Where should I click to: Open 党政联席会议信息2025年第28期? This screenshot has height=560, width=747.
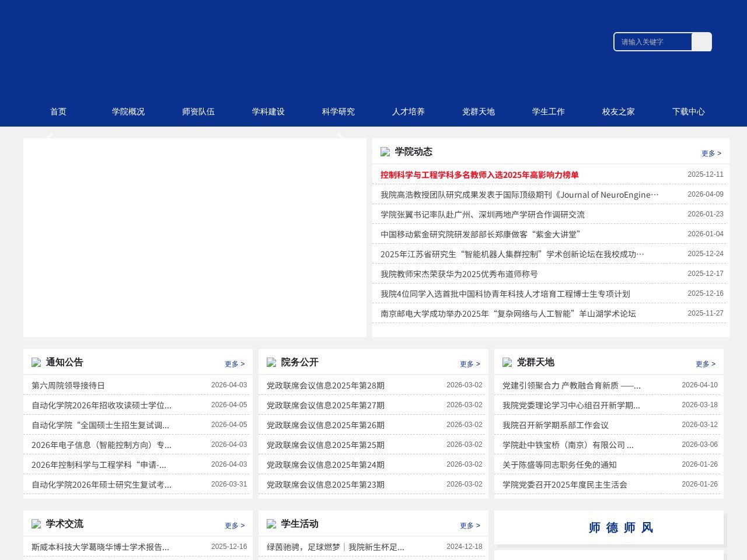pos(325,385)
